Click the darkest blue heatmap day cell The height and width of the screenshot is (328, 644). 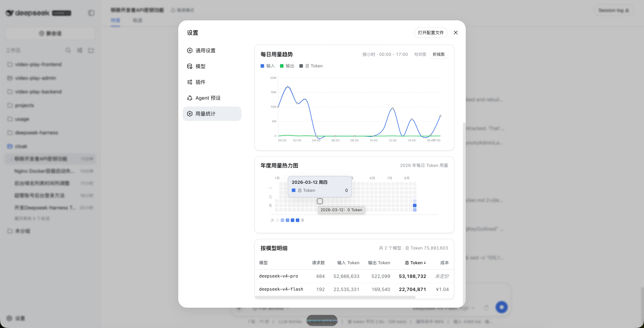point(415,205)
